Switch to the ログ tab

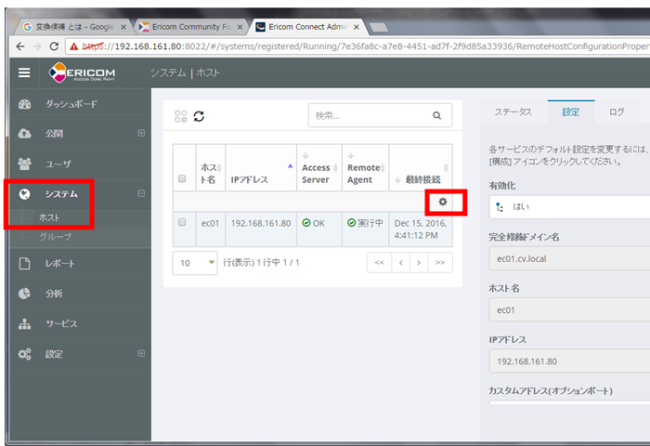[617, 112]
